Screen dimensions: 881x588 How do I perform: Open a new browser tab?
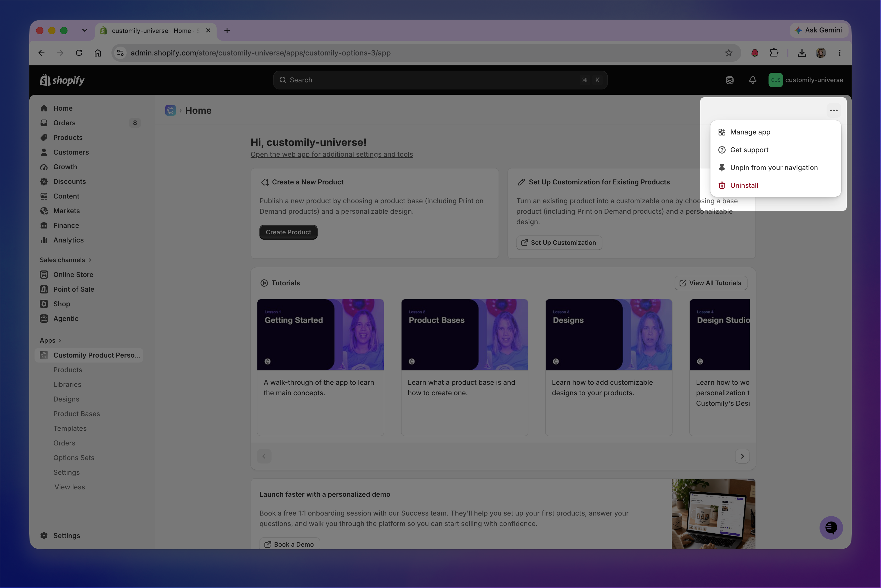point(227,30)
